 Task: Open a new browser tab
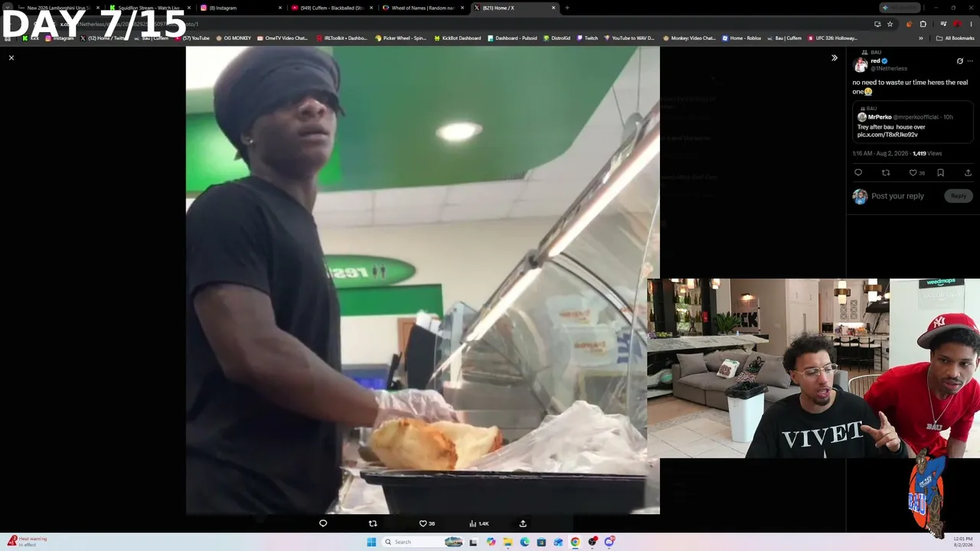567,8
